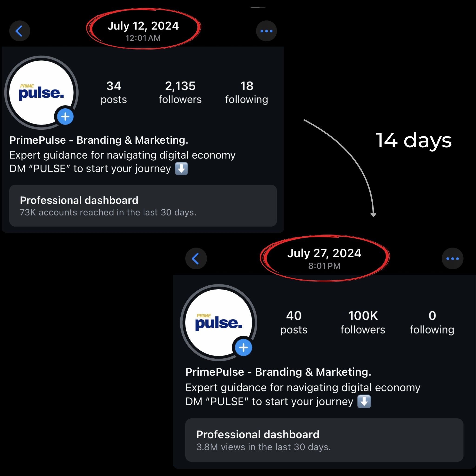This screenshot has height=476, width=476.
Task: Open the 100K followers list
Action: pyautogui.click(x=363, y=322)
